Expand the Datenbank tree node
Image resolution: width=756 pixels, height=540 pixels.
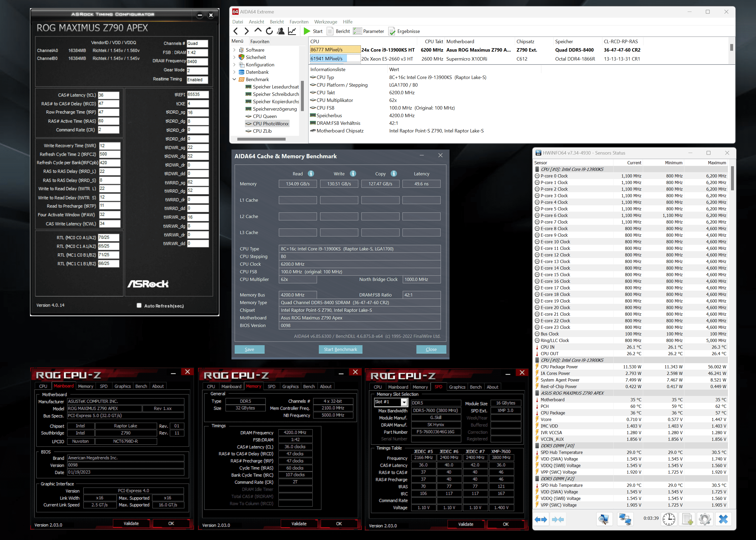(x=234, y=72)
